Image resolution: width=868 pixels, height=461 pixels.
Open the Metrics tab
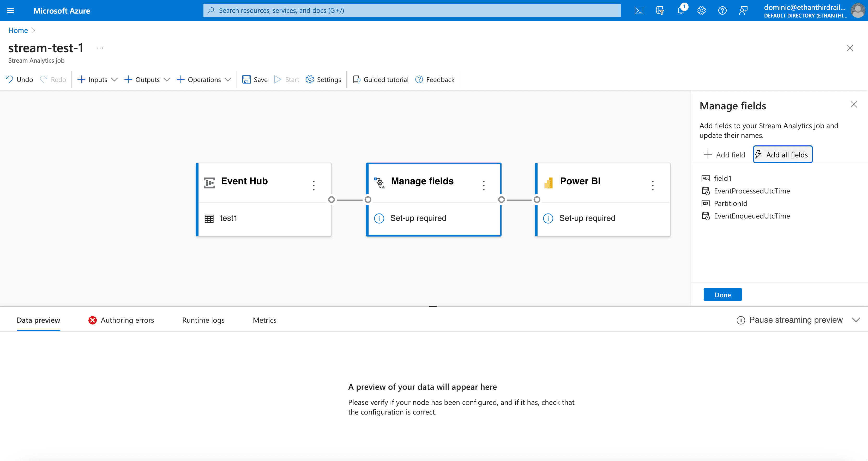pyautogui.click(x=264, y=320)
